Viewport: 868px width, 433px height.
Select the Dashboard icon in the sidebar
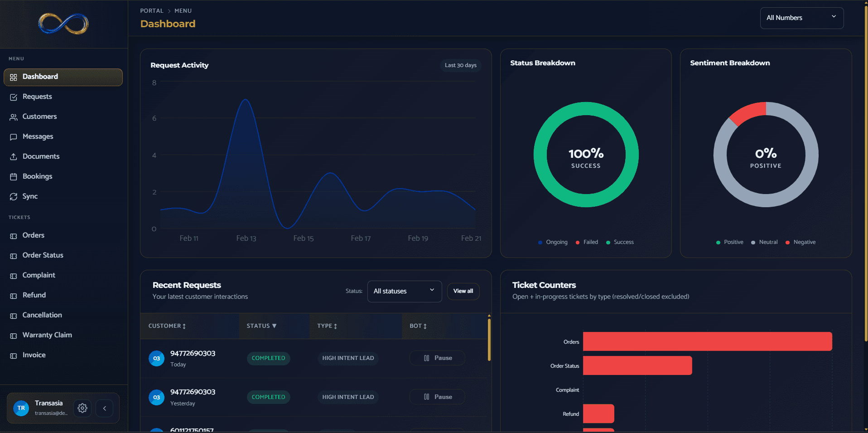(14, 77)
